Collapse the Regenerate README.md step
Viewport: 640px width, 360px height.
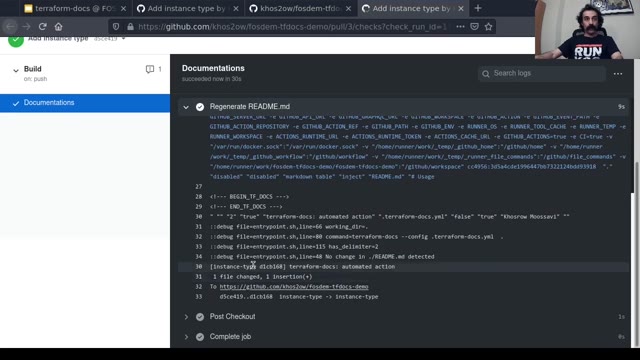click(186, 107)
